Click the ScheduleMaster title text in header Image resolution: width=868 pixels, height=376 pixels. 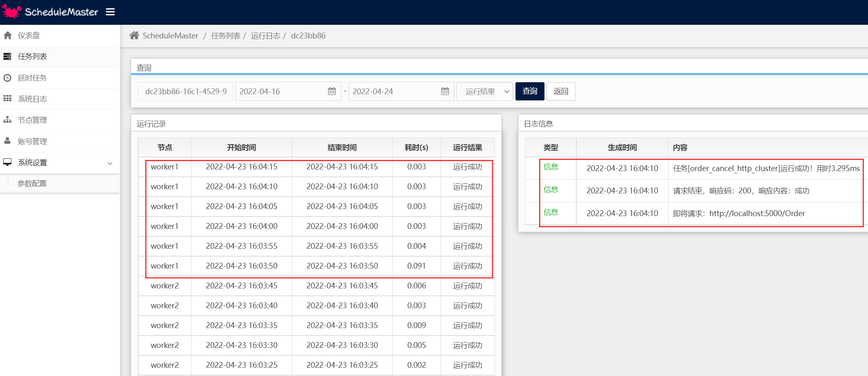click(x=61, y=12)
